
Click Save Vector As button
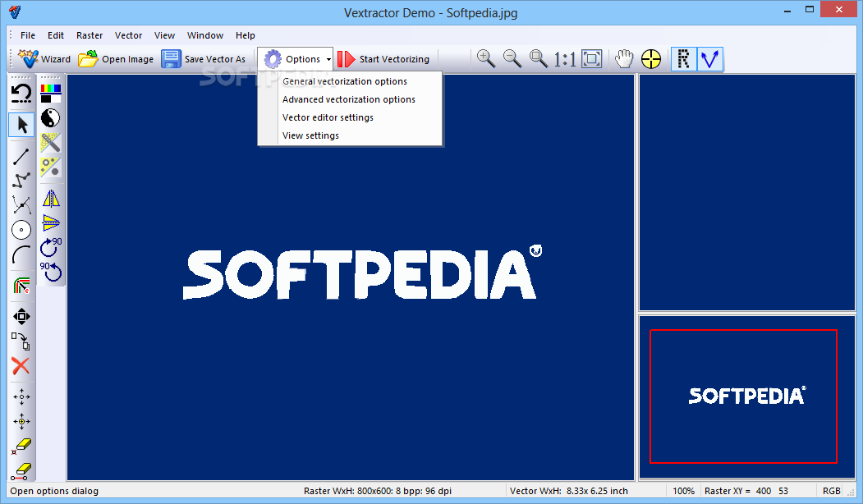coord(203,59)
